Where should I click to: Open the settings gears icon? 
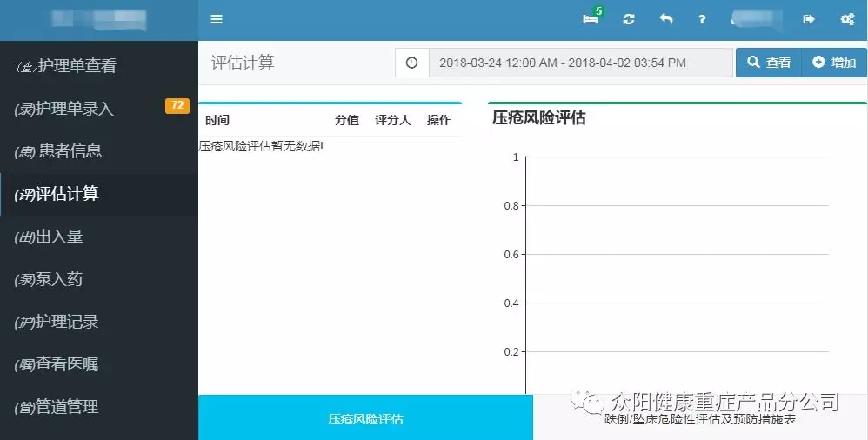coord(846,19)
